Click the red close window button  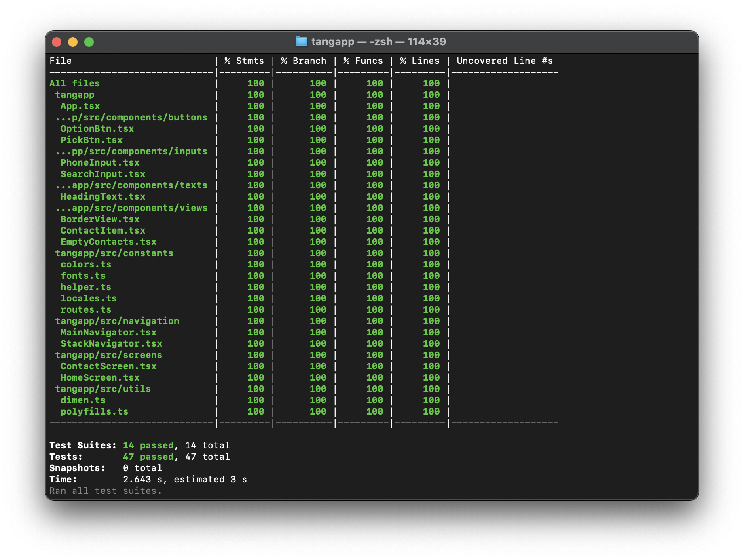click(x=57, y=42)
